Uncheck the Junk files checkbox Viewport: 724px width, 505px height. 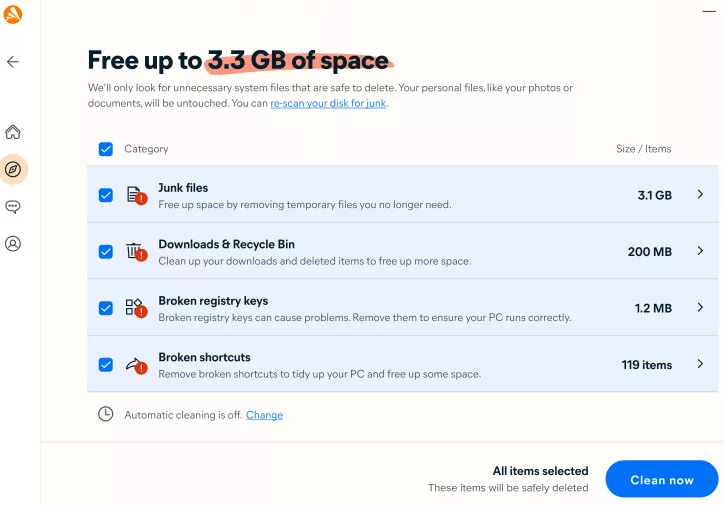106,195
